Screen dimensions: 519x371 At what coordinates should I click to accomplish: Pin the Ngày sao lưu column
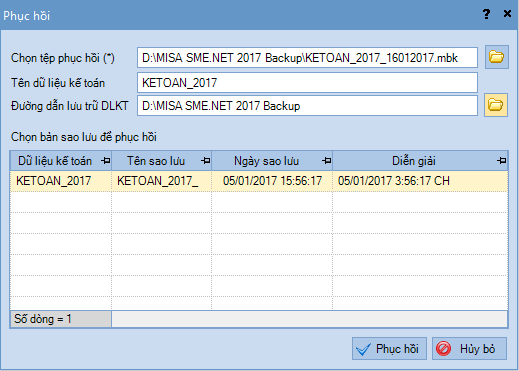click(x=327, y=161)
